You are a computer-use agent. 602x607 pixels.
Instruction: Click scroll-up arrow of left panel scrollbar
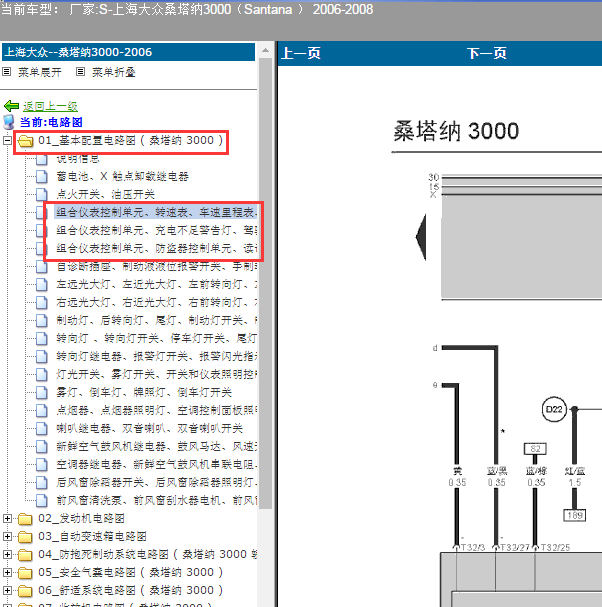point(265,50)
